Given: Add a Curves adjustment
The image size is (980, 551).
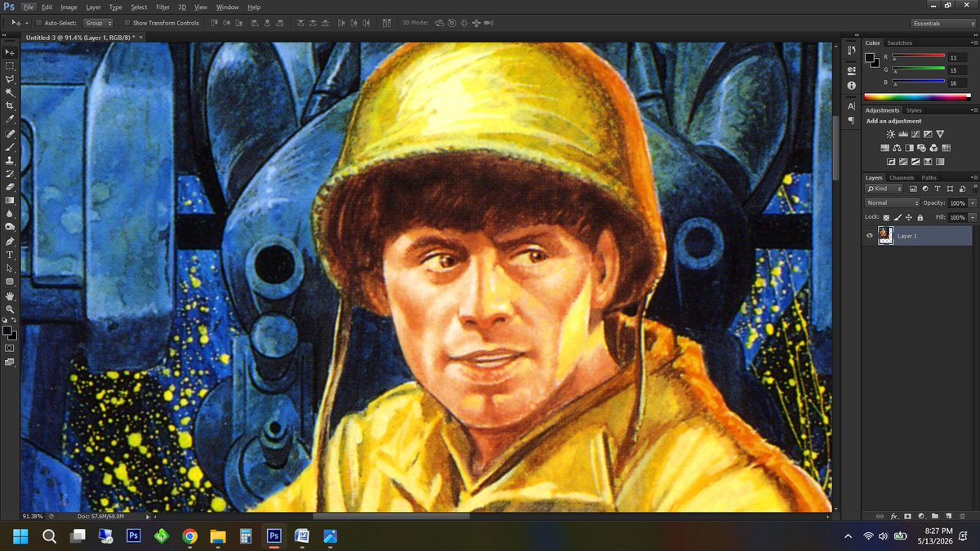Looking at the screenshot, I should 915,133.
